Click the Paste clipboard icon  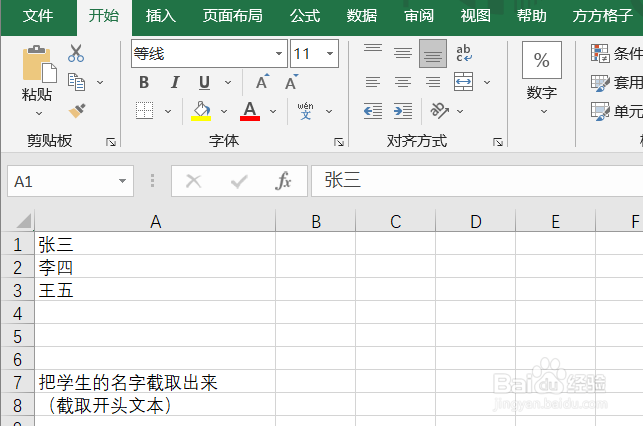[39, 64]
